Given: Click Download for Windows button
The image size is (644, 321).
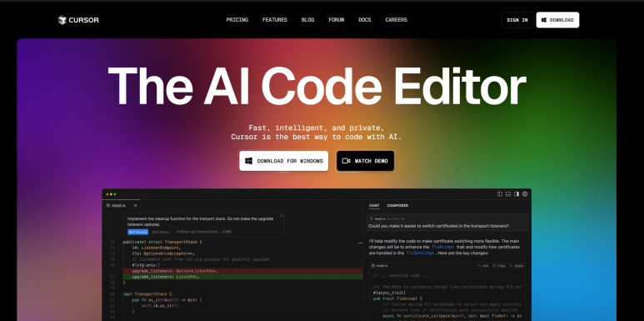Looking at the screenshot, I should tap(284, 161).
